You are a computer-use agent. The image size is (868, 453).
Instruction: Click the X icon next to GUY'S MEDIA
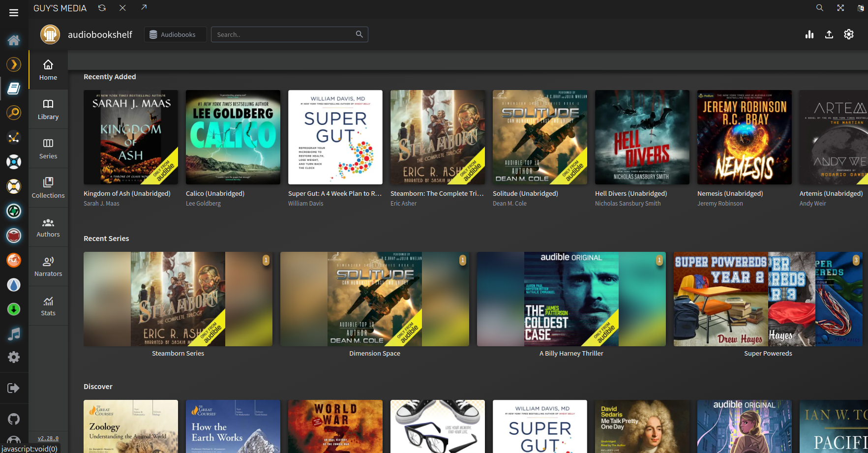coord(122,8)
